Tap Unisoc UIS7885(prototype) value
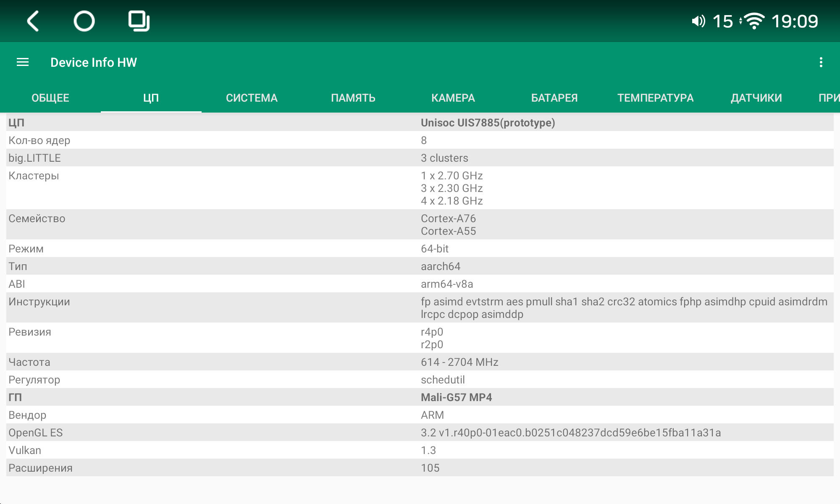This screenshot has width=840, height=504. coord(488,123)
